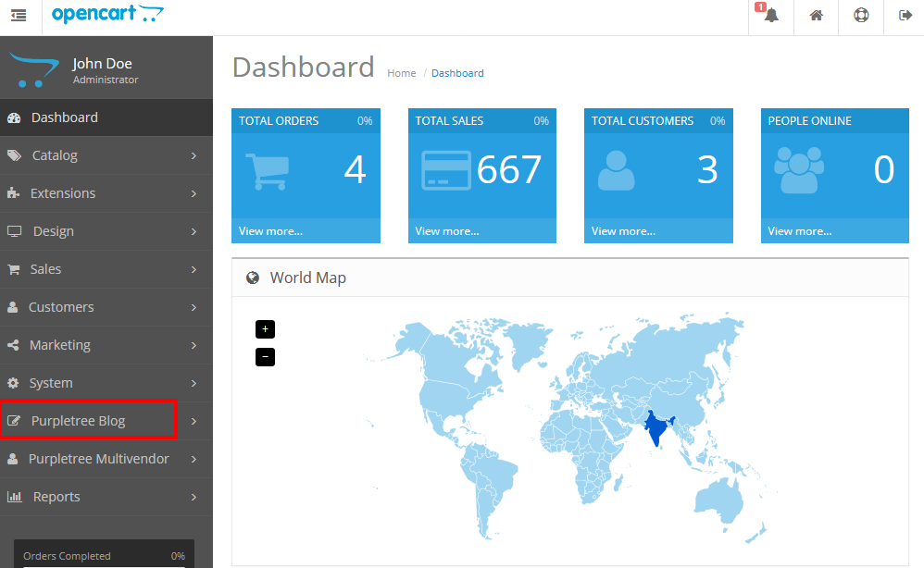Expand the Purpletree Blog menu chevron
Viewport: 924px width, 568px height.
click(x=194, y=421)
